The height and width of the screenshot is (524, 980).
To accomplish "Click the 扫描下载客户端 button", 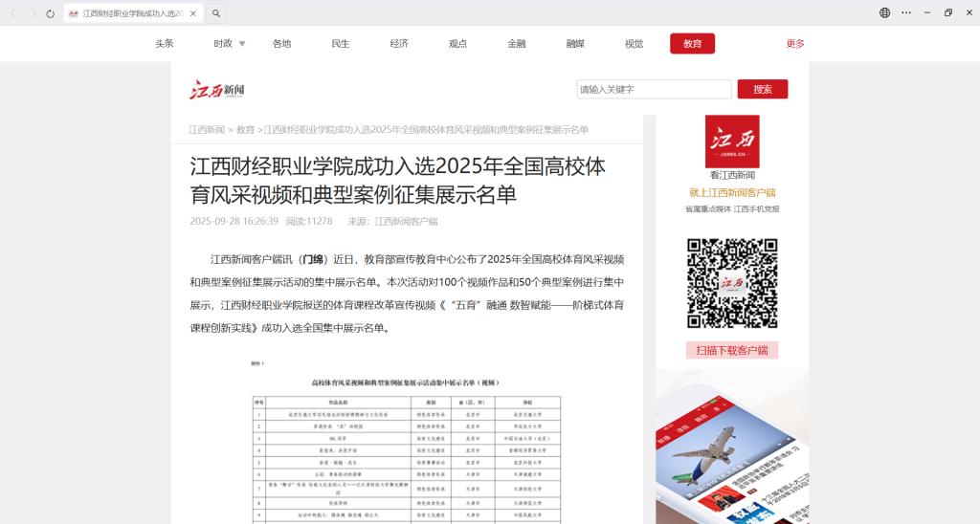I will click(x=731, y=350).
